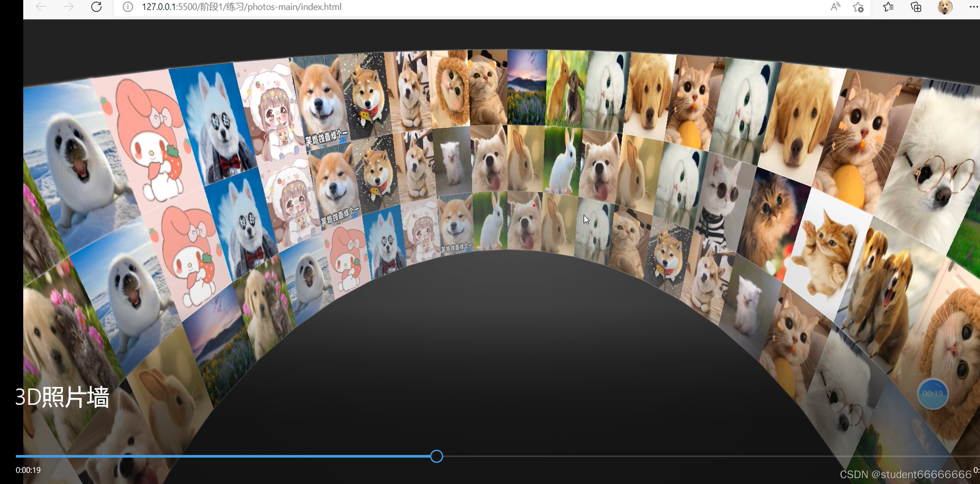Viewport: 980px width, 484px height.
Task: Click the circular 00:19 timer badge
Action: [934, 394]
